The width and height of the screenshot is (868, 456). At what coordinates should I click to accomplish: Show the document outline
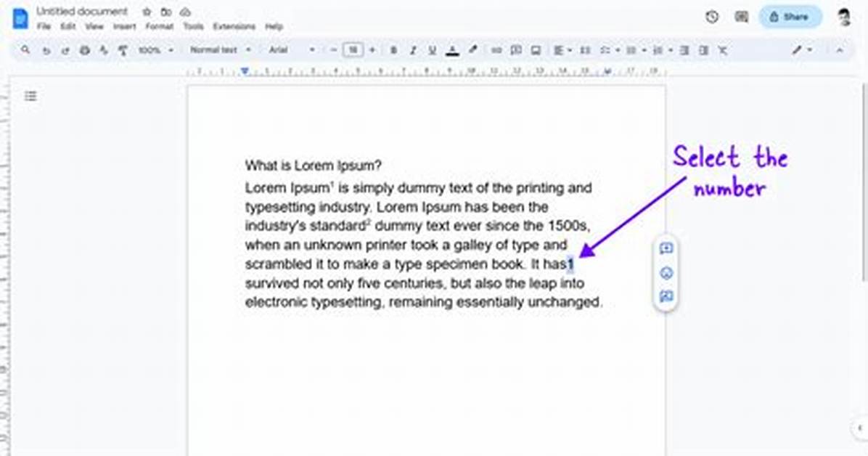30,97
